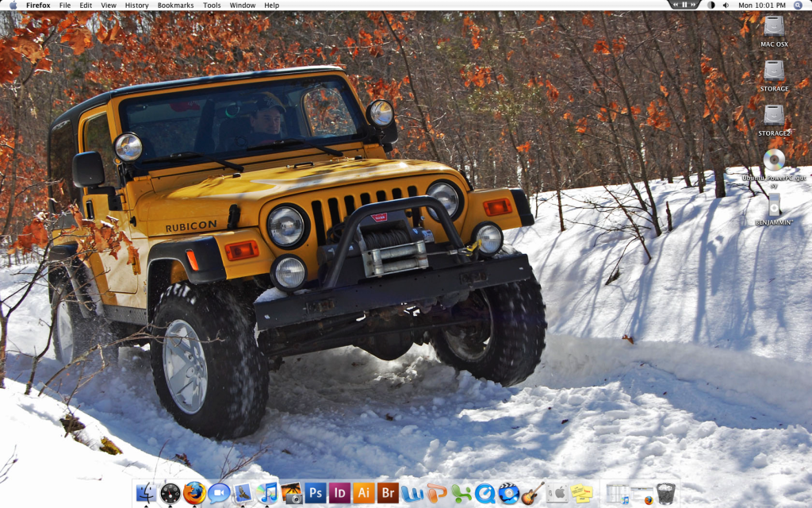Pause playback in menu bar controller

pyautogui.click(x=684, y=5)
